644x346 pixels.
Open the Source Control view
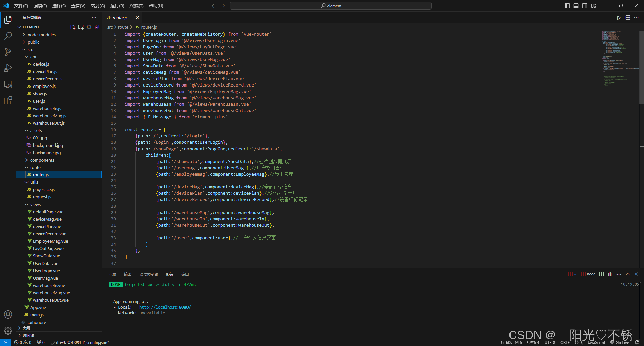tap(8, 52)
